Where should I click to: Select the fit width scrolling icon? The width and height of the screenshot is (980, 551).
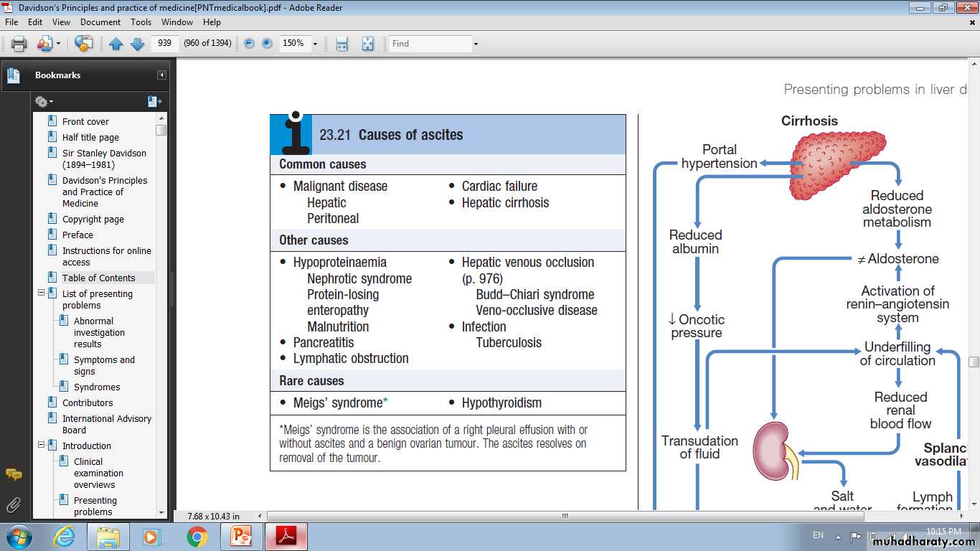(342, 44)
